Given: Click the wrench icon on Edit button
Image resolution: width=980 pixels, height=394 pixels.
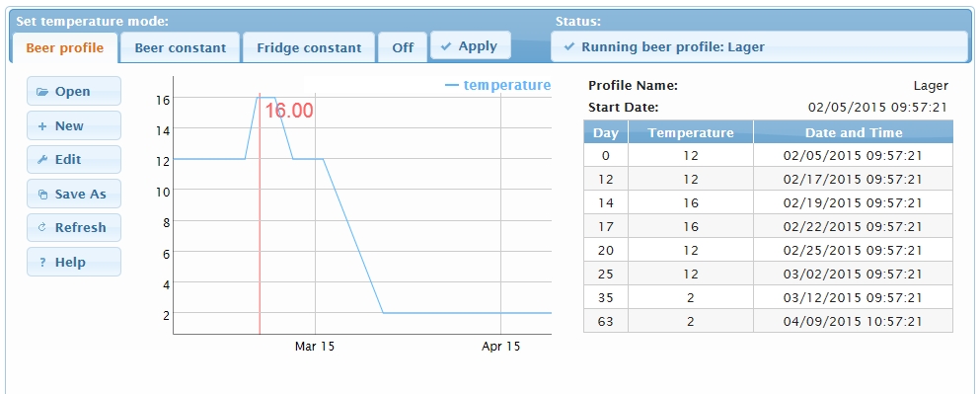Looking at the screenshot, I should pyautogui.click(x=42, y=160).
